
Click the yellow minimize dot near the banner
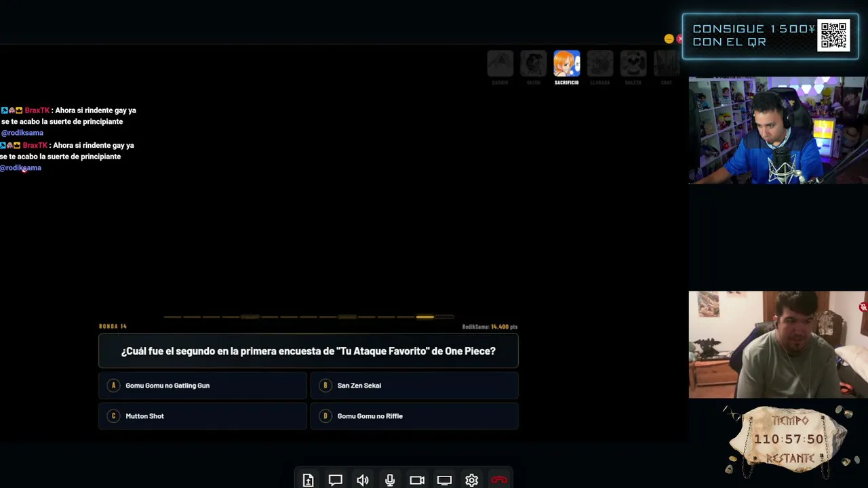pyautogui.click(x=669, y=39)
